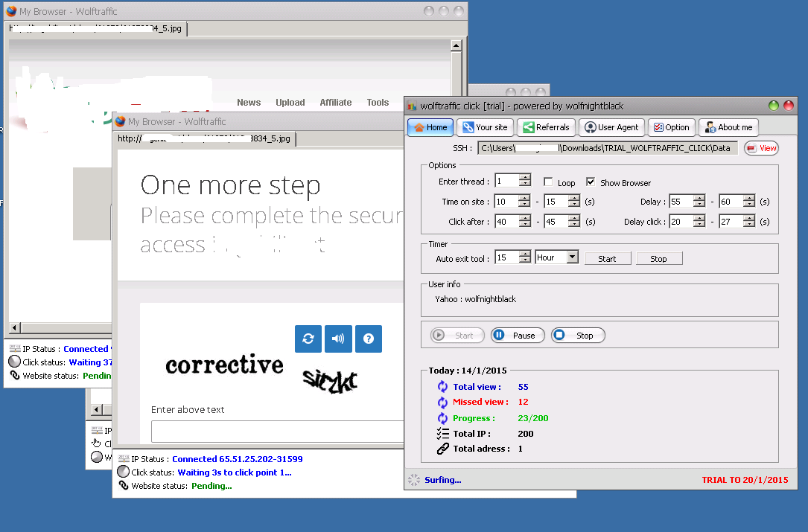808x532 pixels.
Task: Click the Progress refresh icon
Action: 442,418
